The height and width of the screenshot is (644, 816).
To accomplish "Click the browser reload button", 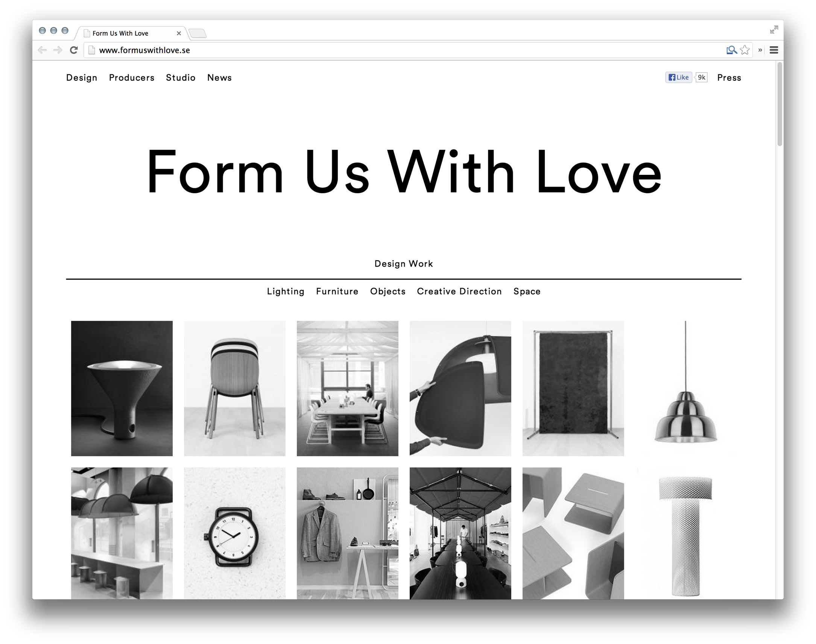I will (74, 50).
